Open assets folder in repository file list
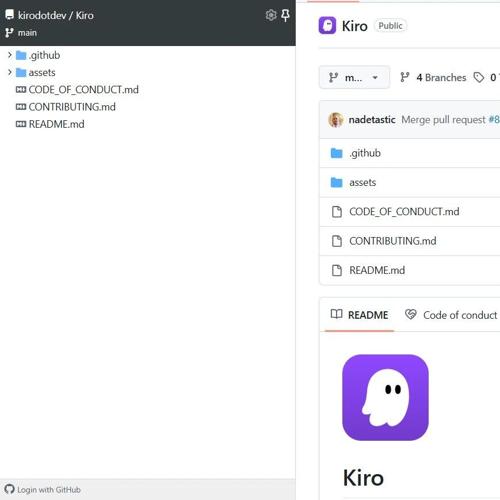 pyautogui.click(x=363, y=182)
